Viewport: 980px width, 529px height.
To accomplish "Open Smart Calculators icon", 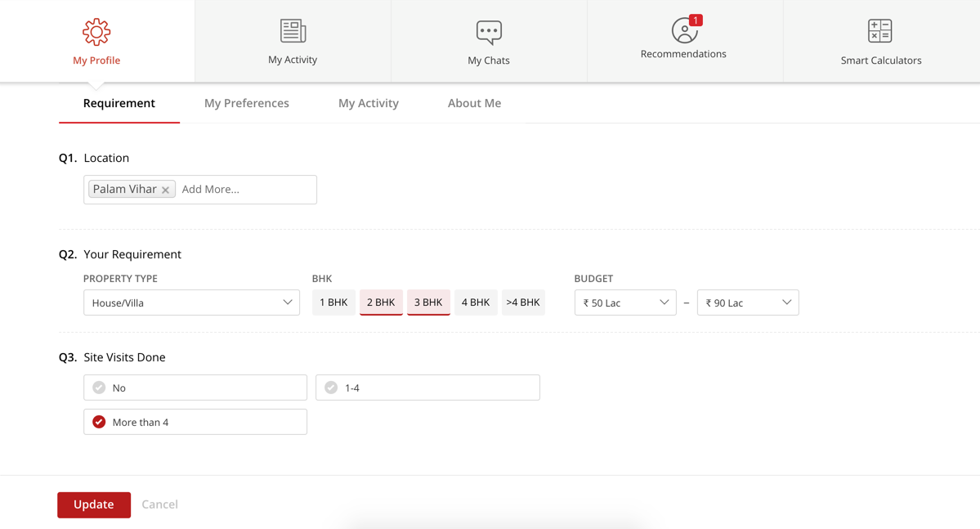I will pos(880,31).
